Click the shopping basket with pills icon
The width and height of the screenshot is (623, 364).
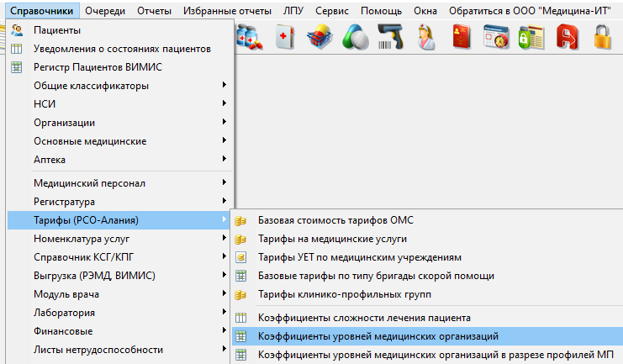(319, 37)
